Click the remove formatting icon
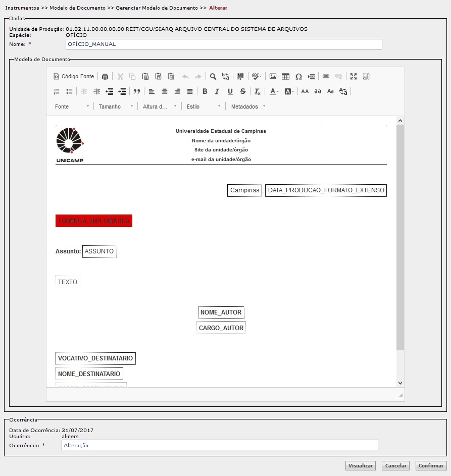 click(x=258, y=91)
